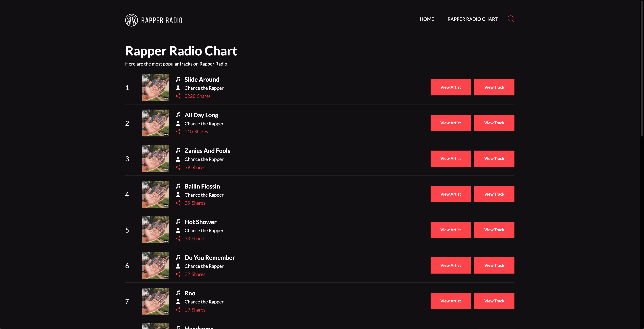Click the Zanies And Fools track title

coord(207,151)
